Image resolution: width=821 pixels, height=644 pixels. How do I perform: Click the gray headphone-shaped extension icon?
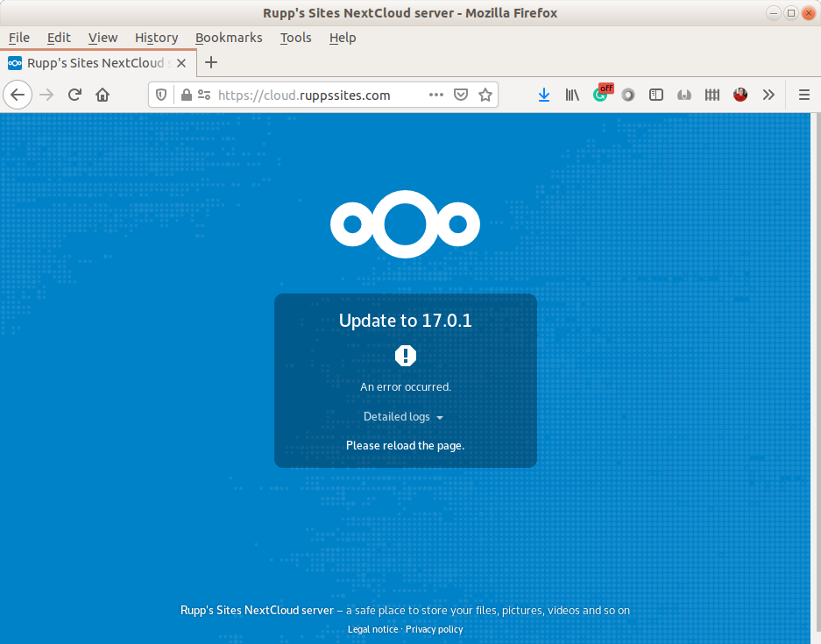coord(683,95)
